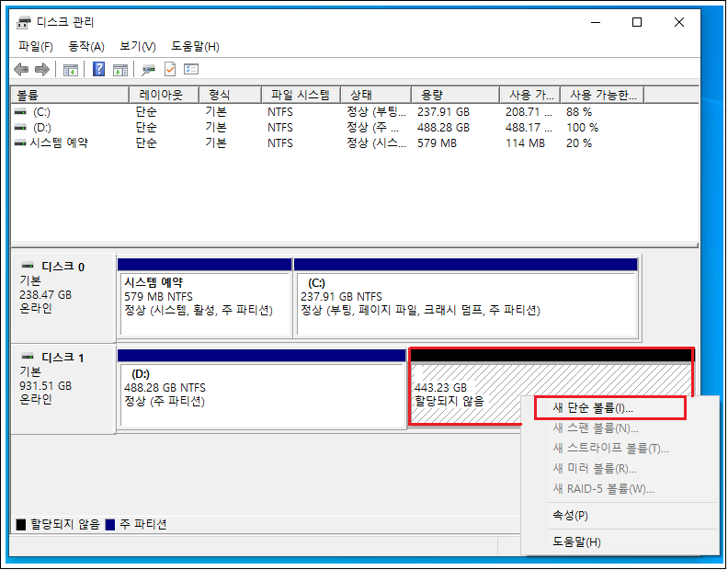Sort by the 사용 가... column header
The width and height of the screenshot is (728, 570).
tap(530, 96)
